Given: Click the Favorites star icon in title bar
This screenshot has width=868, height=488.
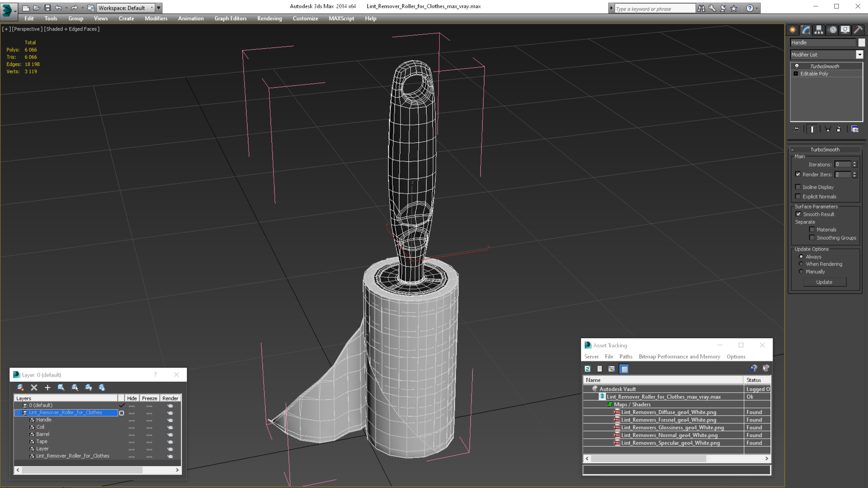Looking at the screenshot, I should pos(734,8).
